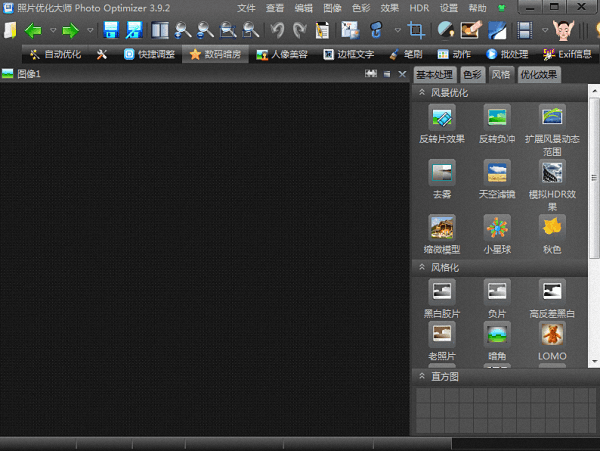Toggle the compare view icon
Viewport: 600px width, 451px height.
point(160,30)
